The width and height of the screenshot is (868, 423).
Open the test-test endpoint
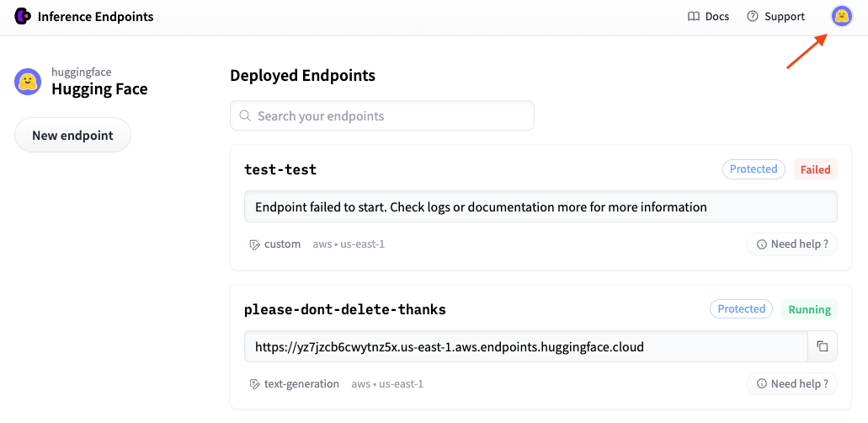click(280, 169)
